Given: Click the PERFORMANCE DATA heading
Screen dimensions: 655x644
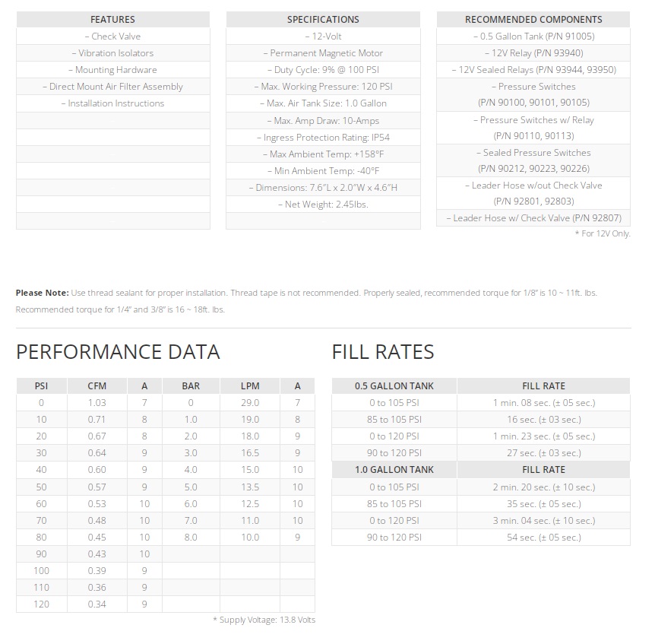Looking at the screenshot, I should pyautogui.click(x=118, y=352).
